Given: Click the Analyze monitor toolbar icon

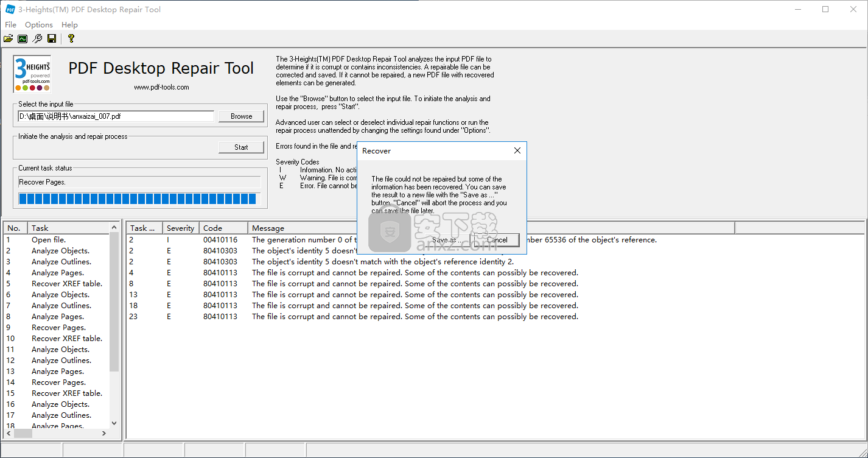Looking at the screenshot, I should 23,39.
